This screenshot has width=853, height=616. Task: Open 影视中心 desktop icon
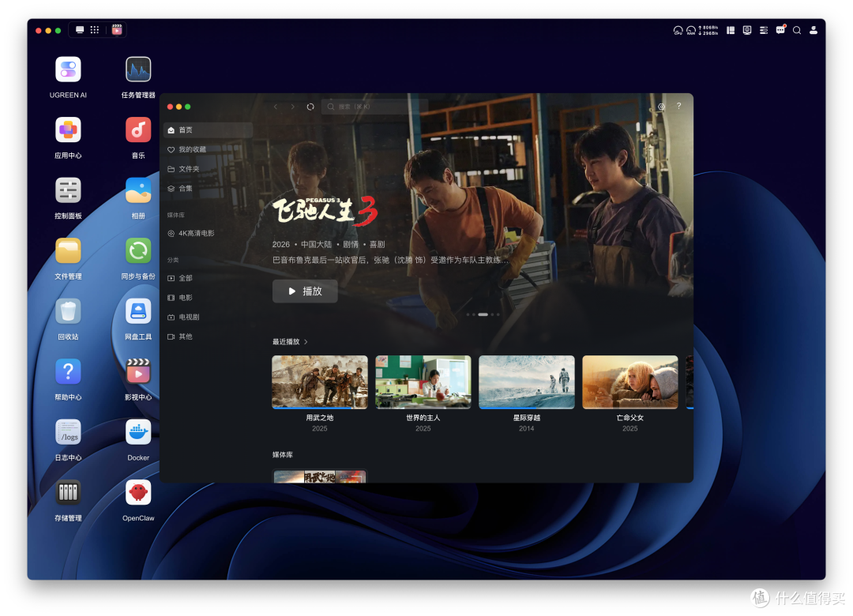coord(138,372)
